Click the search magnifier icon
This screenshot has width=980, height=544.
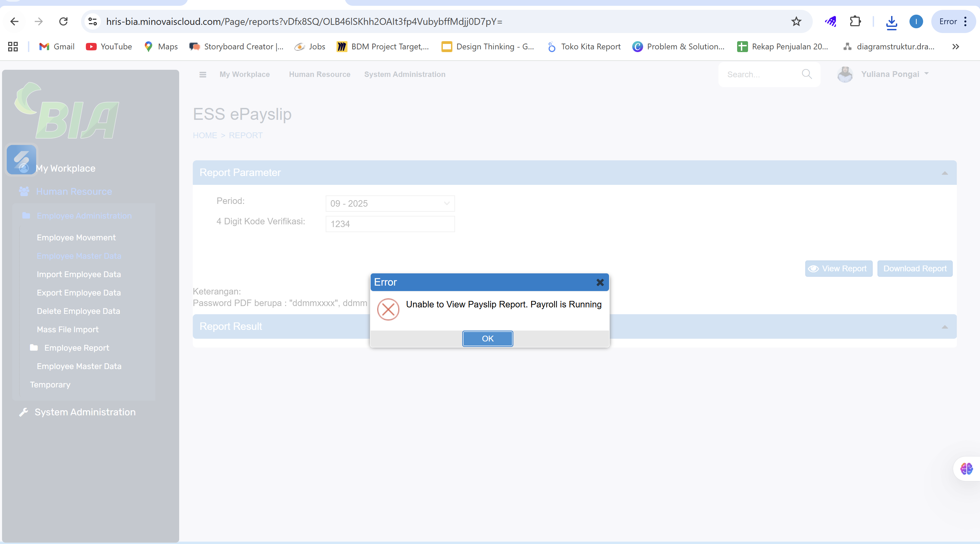807,74
